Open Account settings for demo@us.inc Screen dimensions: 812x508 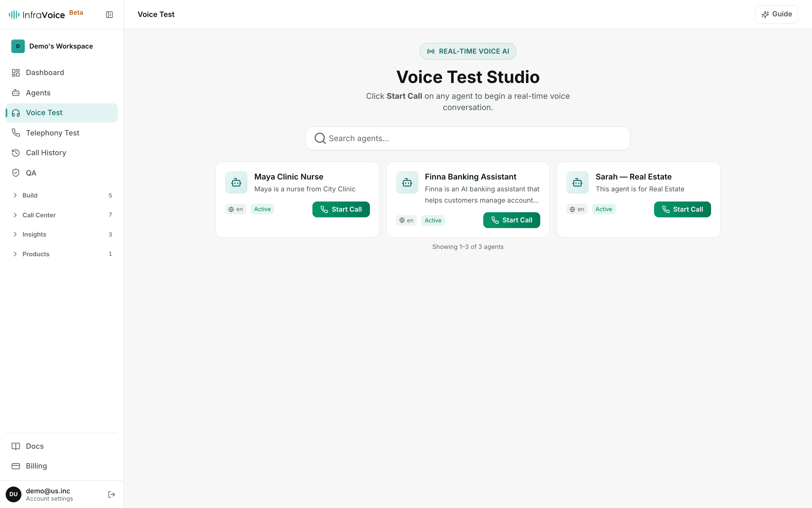point(49,494)
